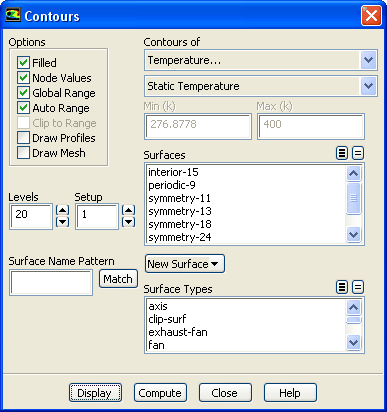Deselect all entries in Surfaces list

point(358,153)
